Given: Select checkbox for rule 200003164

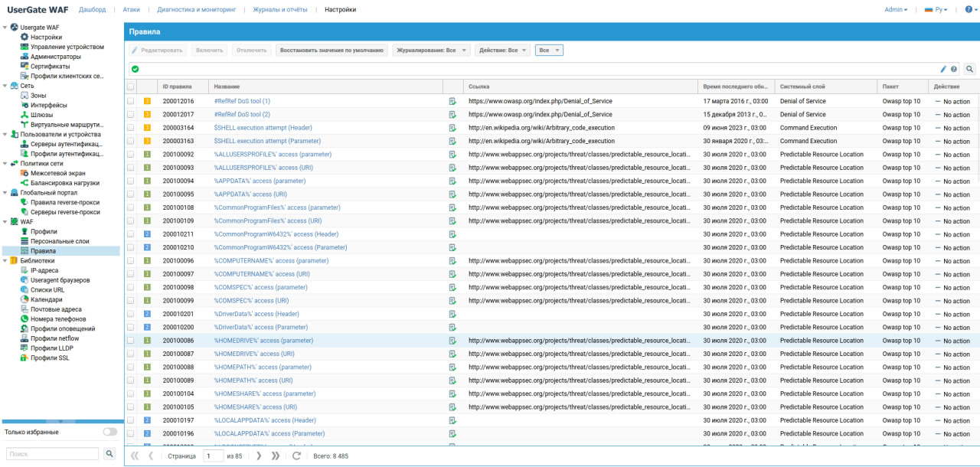Looking at the screenshot, I should pyautogui.click(x=131, y=128).
